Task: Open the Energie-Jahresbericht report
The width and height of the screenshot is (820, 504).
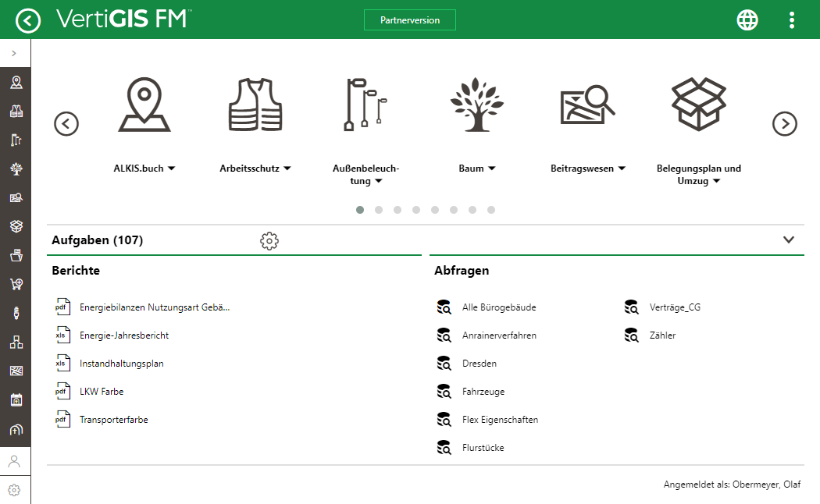Action: click(x=123, y=335)
